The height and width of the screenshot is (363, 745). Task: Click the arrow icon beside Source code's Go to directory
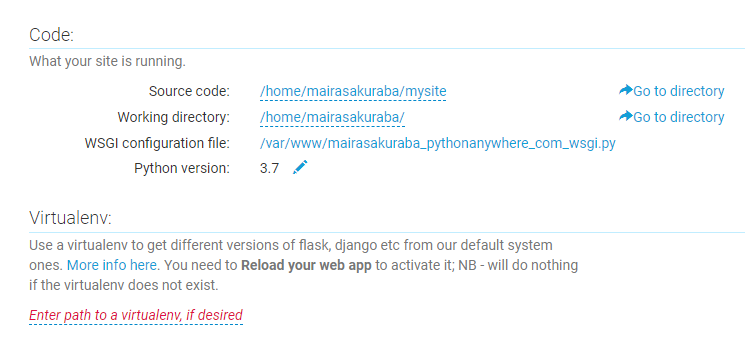(x=626, y=90)
